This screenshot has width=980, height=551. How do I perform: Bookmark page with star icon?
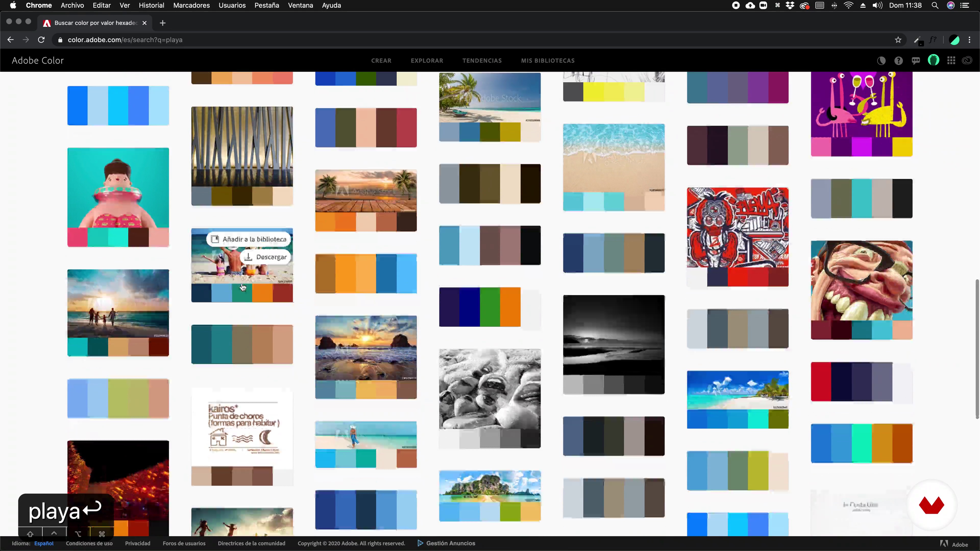coord(898,40)
